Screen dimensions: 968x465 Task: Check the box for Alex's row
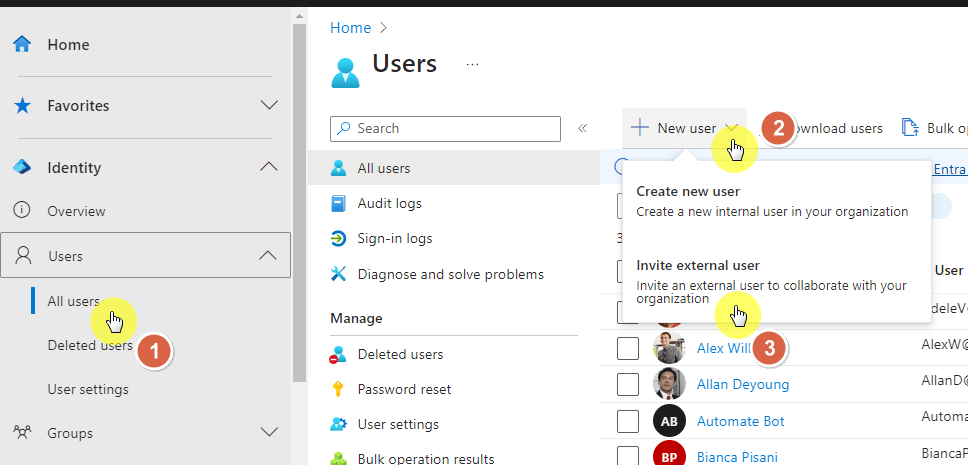(628, 348)
